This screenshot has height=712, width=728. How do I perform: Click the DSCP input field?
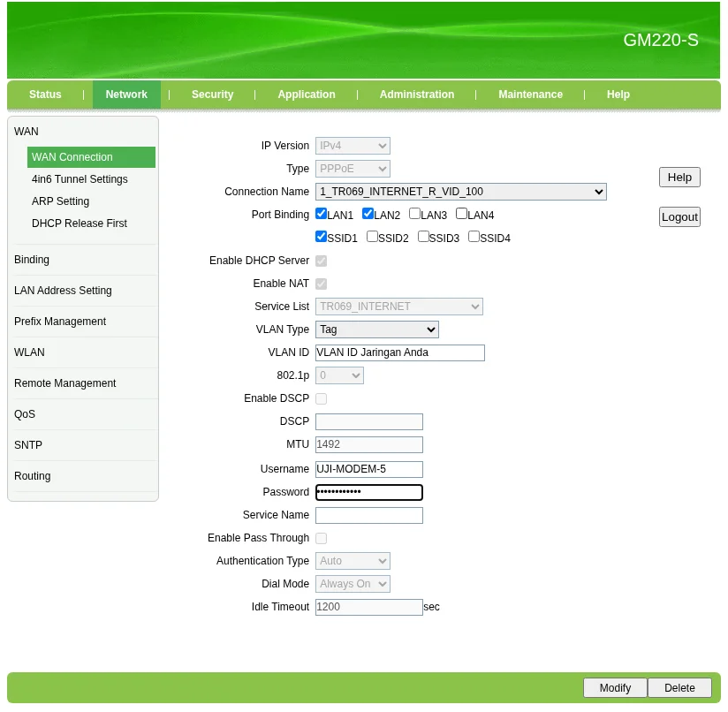coord(368,422)
